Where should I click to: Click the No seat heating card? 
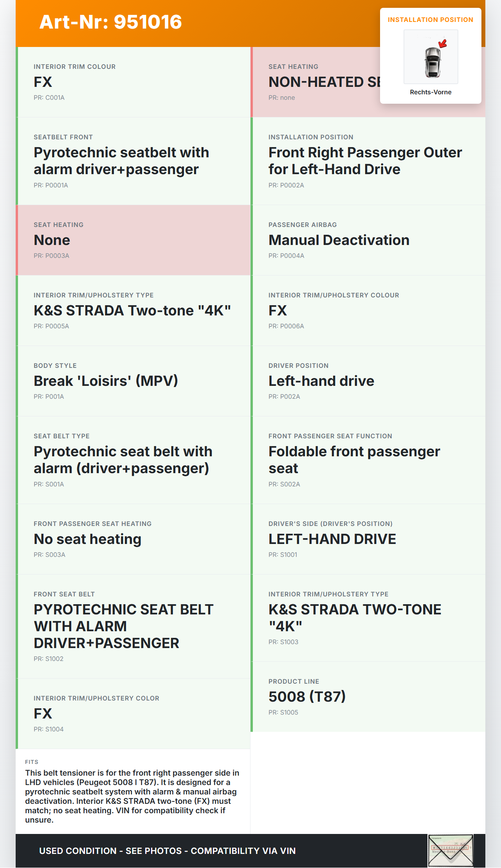click(x=133, y=539)
